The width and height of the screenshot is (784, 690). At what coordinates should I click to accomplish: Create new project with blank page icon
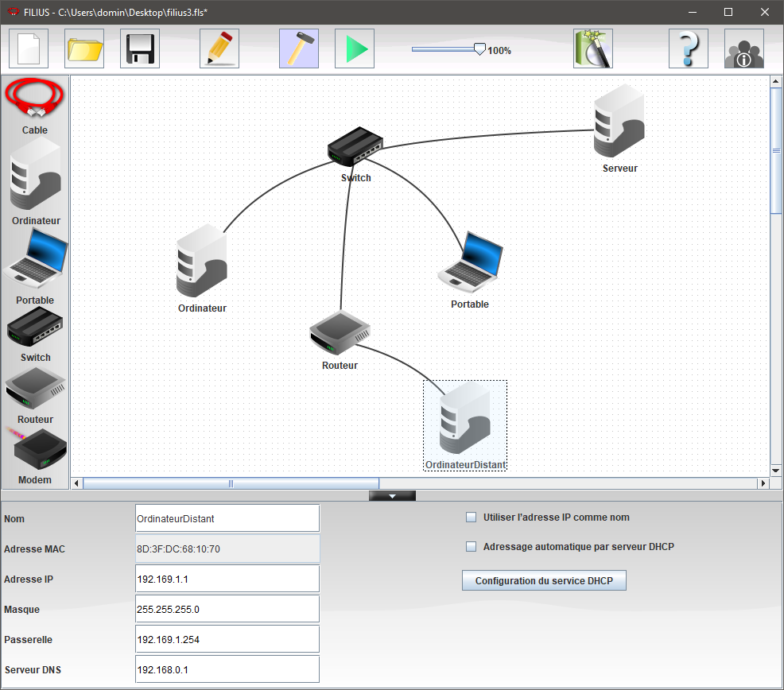click(29, 48)
